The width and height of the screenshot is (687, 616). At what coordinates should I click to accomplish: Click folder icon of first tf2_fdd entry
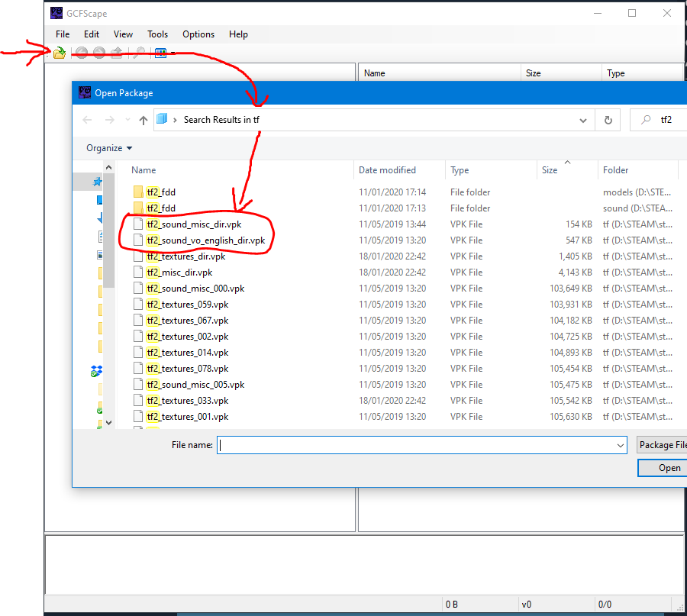click(138, 192)
